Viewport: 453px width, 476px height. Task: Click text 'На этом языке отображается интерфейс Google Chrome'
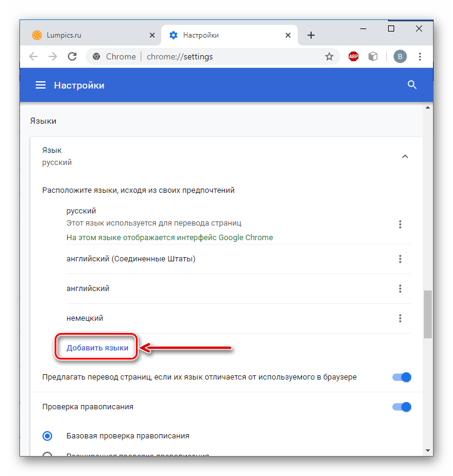coord(169,237)
